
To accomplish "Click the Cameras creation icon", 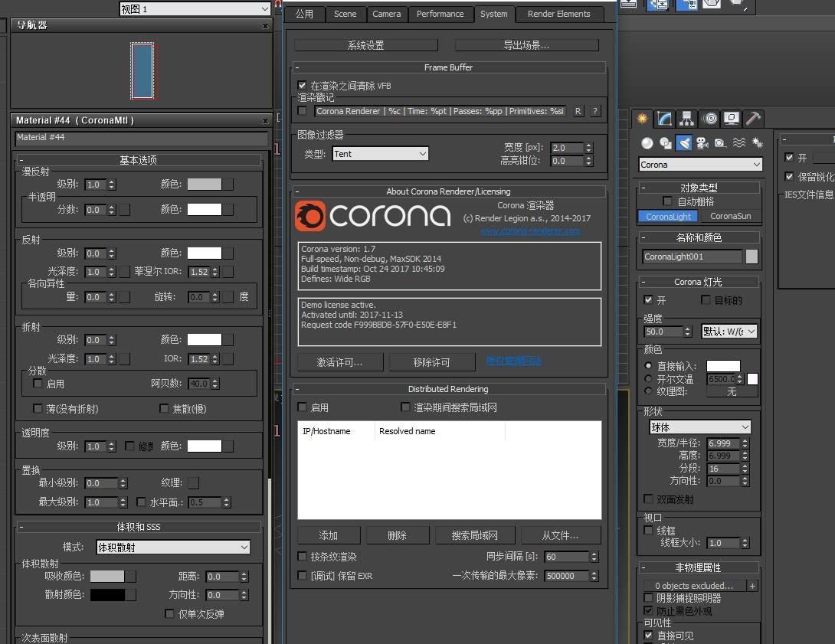I will click(702, 144).
